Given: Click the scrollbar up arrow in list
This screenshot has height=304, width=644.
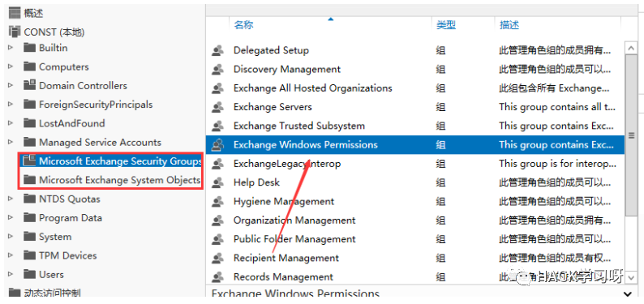Looking at the screenshot, I should pyautogui.click(x=630, y=49).
